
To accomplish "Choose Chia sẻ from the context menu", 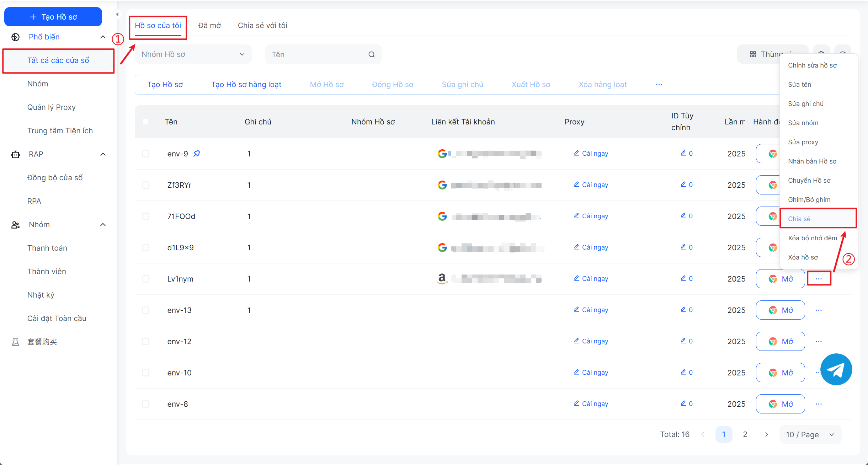I will 799,219.
